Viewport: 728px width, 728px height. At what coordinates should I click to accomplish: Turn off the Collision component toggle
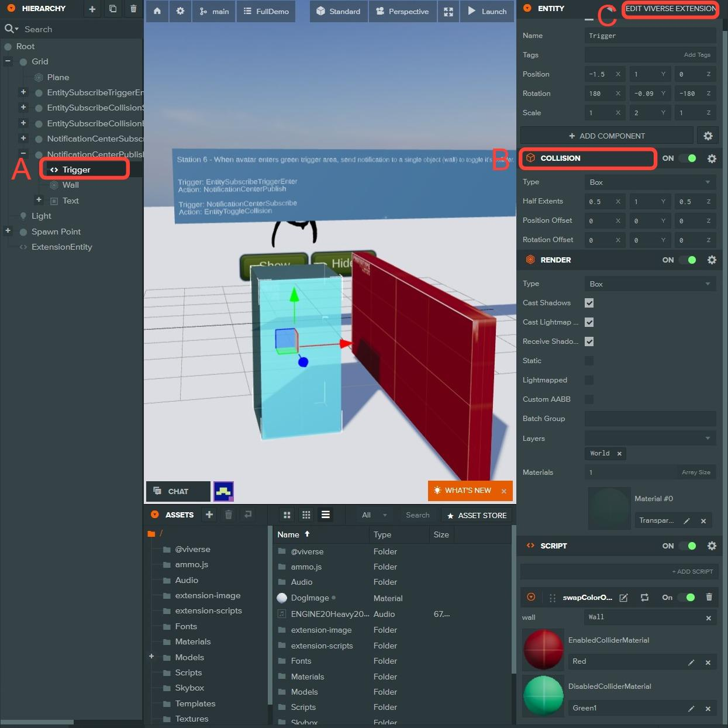pyautogui.click(x=689, y=158)
